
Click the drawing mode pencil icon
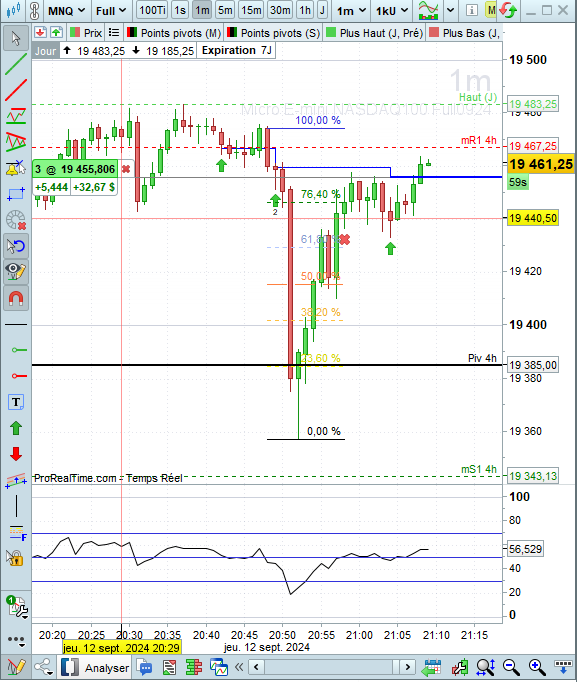[16, 667]
